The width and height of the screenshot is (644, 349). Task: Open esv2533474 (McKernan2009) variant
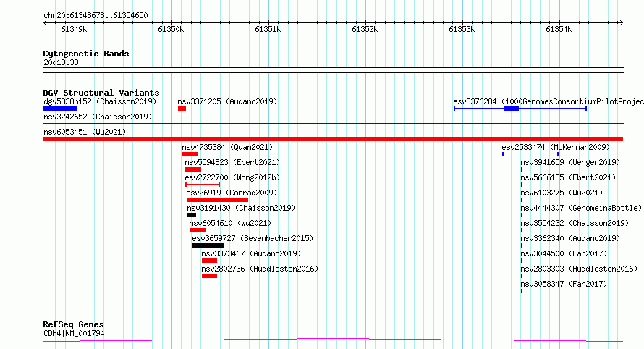point(556,147)
